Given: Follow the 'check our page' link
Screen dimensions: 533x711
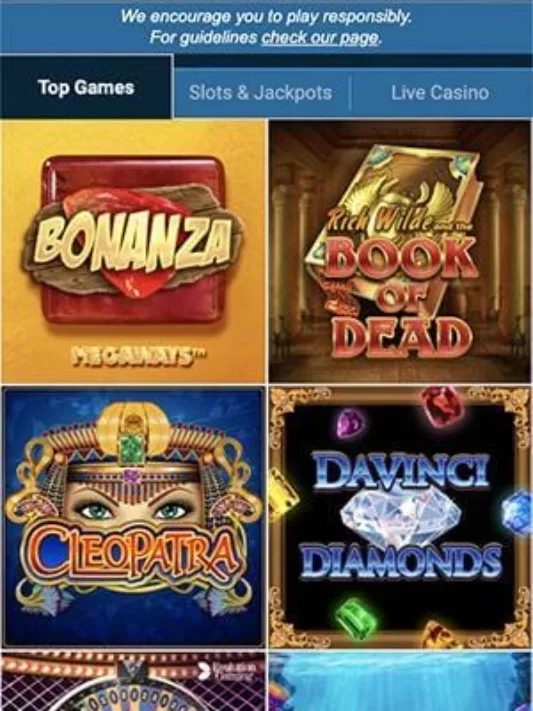Looking at the screenshot, I should click(320, 38).
